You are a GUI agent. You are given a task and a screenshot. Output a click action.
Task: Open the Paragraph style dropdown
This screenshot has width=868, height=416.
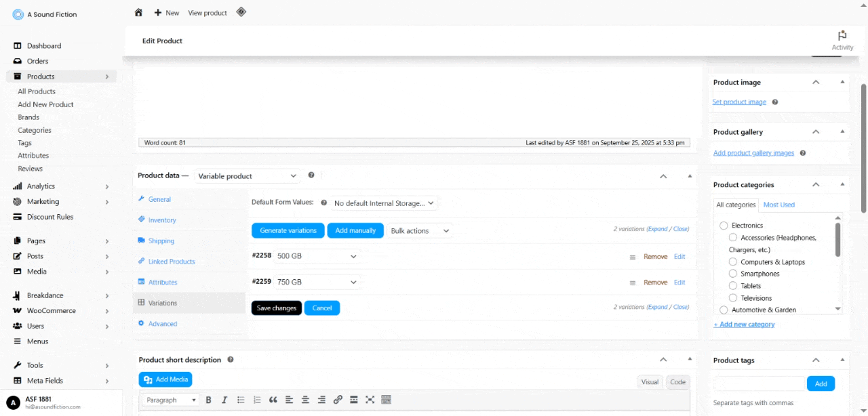[x=169, y=400]
